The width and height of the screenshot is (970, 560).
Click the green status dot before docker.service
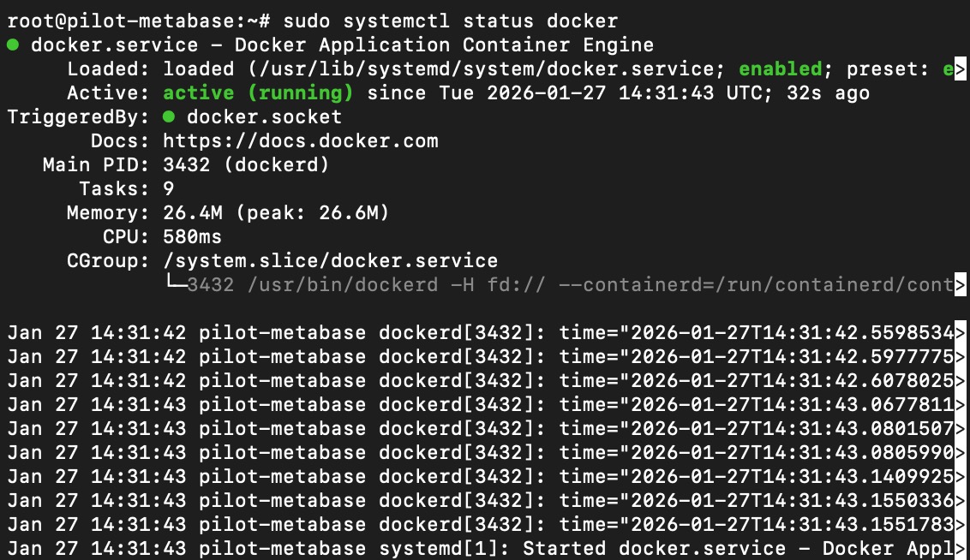pos(13,45)
